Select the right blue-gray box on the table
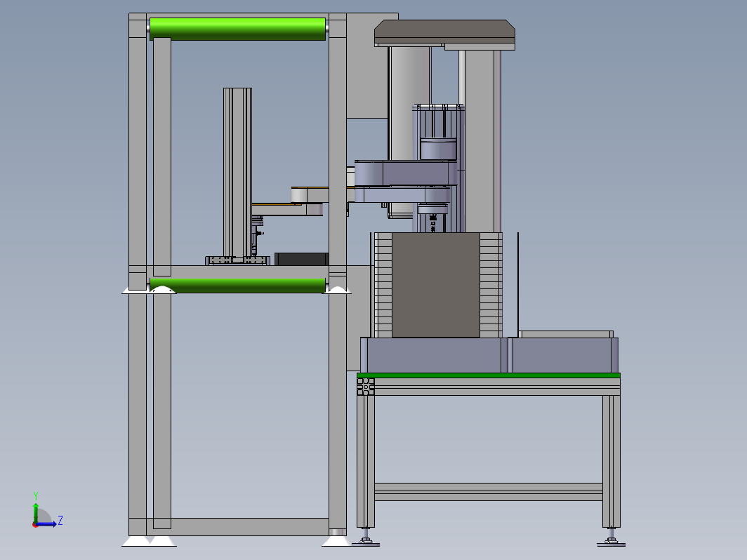 (564, 355)
